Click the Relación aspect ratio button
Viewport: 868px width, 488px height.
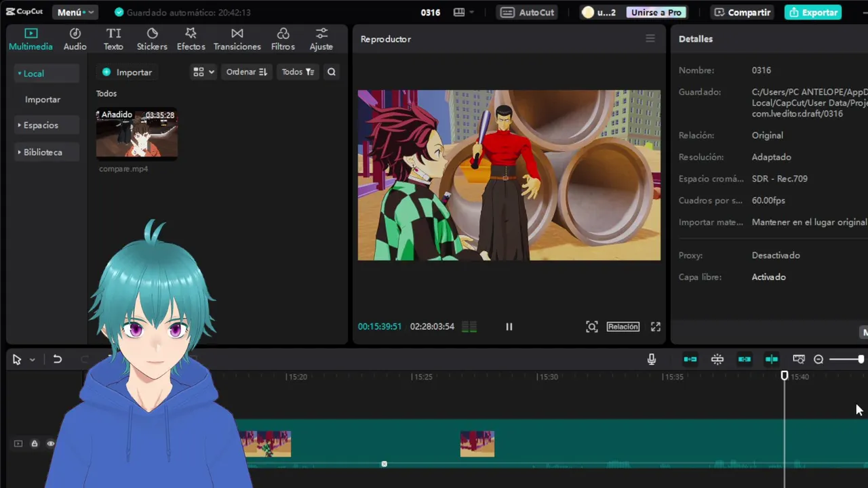pyautogui.click(x=623, y=327)
